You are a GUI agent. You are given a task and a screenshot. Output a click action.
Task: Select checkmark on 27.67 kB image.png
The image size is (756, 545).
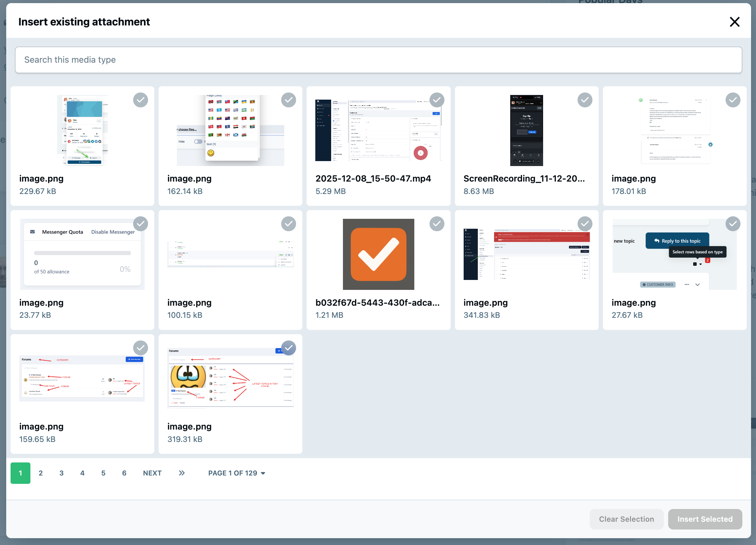point(733,224)
